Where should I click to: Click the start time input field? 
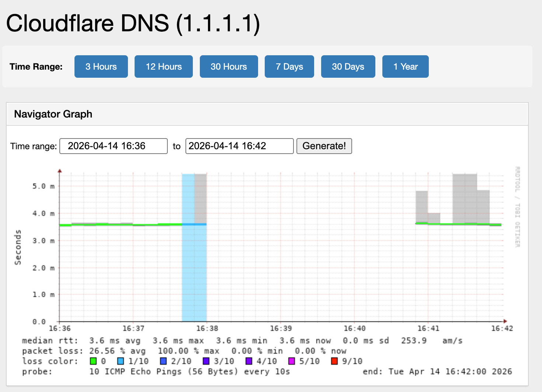113,146
